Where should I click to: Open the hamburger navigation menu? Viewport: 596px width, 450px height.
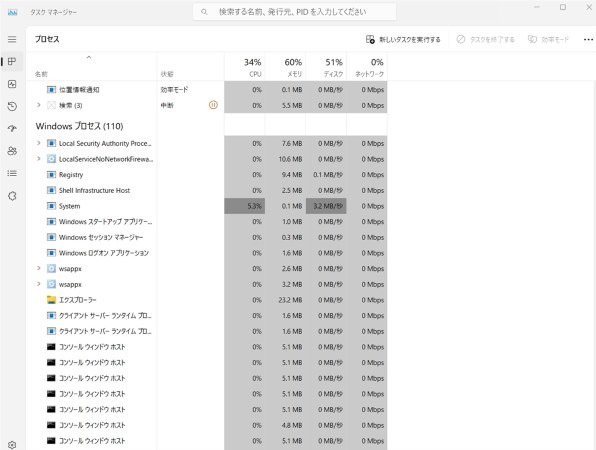click(12, 39)
